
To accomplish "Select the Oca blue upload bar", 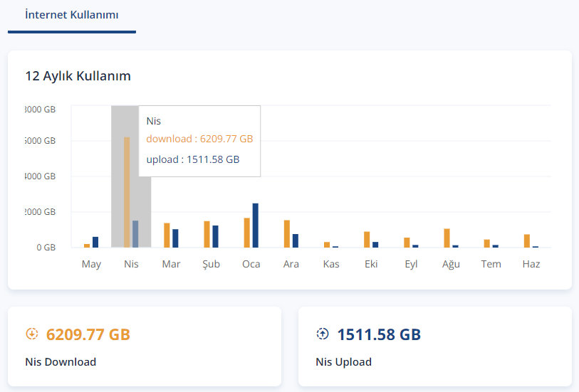I will 255,226.
